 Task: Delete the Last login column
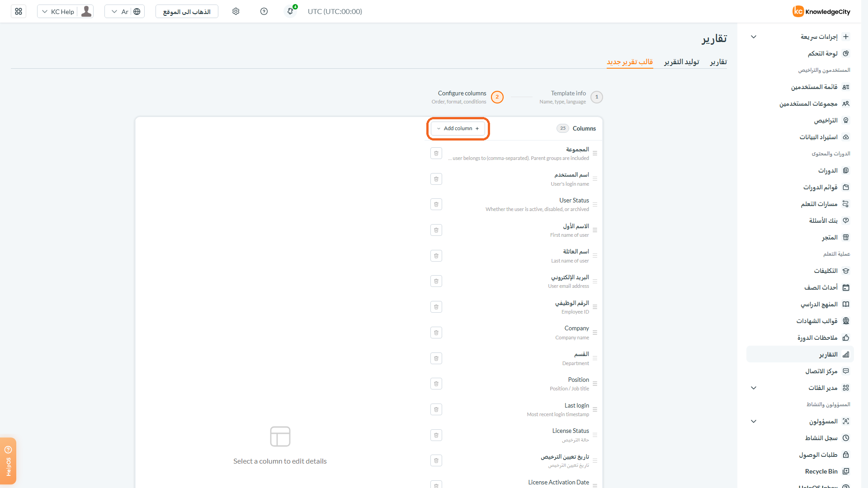436,409
